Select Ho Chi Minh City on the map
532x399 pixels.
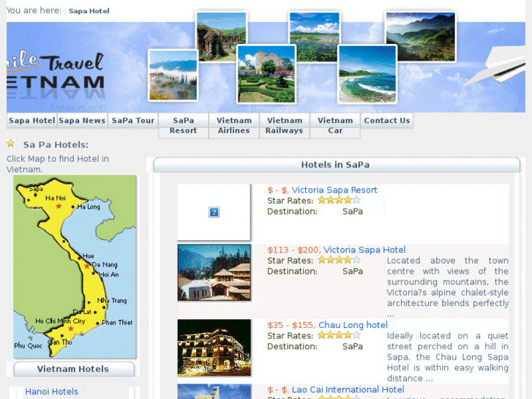coord(60,321)
